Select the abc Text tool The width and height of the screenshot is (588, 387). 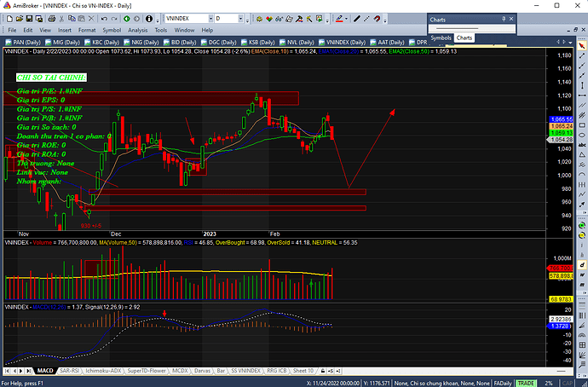[x=582, y=144]
